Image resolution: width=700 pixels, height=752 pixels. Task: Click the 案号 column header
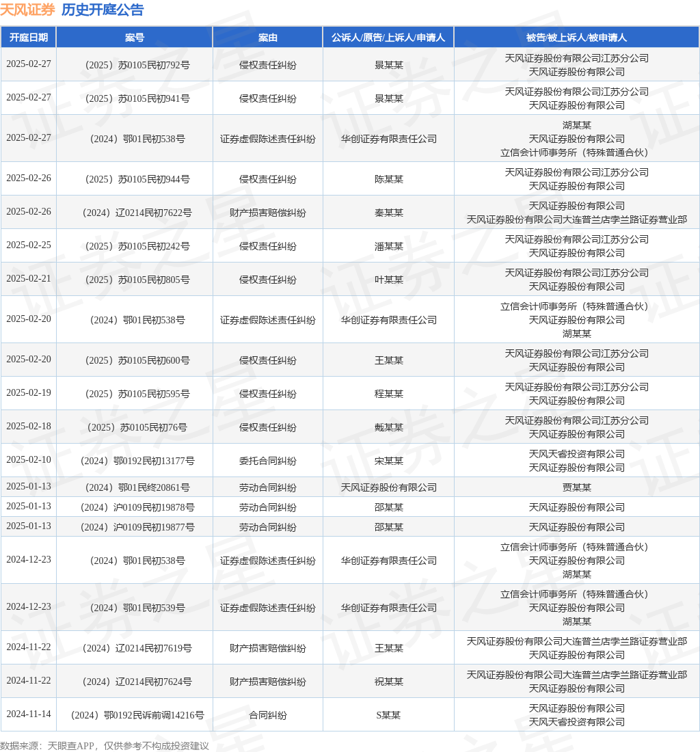pyautogui.click(x=135, y=38)
